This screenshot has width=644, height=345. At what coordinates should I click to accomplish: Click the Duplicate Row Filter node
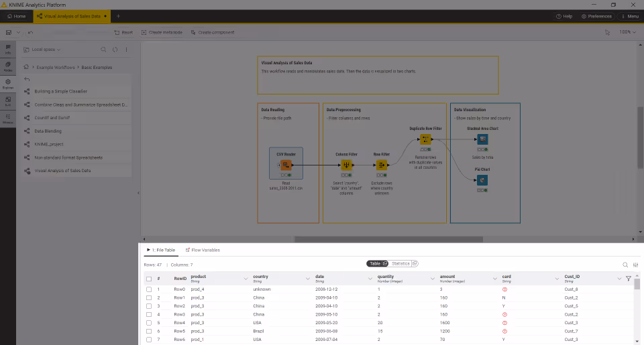point(425,139)
